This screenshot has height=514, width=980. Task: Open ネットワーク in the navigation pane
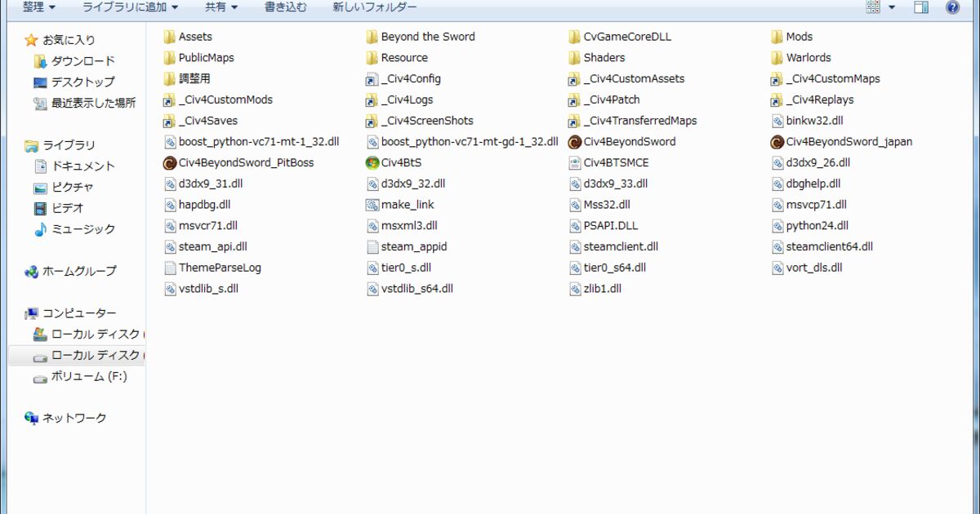[73, 419]
